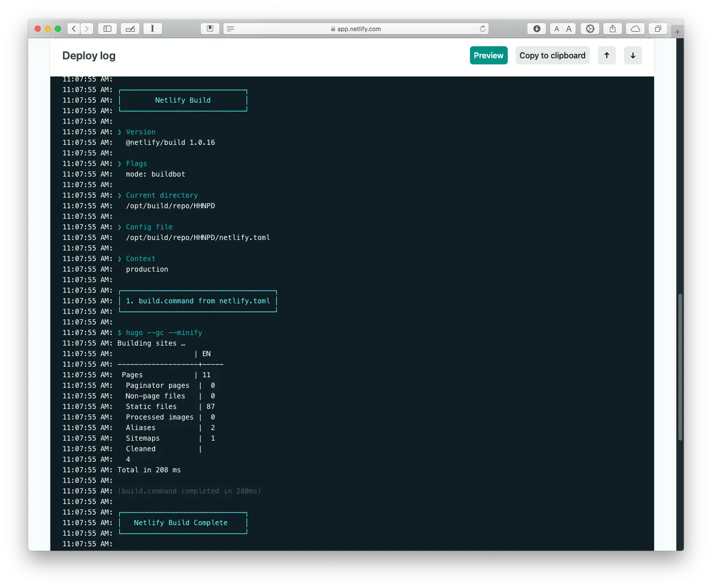
Task: Open the gear settings toolbar icon
Action: pyautogui.click(x=590, y=29)
